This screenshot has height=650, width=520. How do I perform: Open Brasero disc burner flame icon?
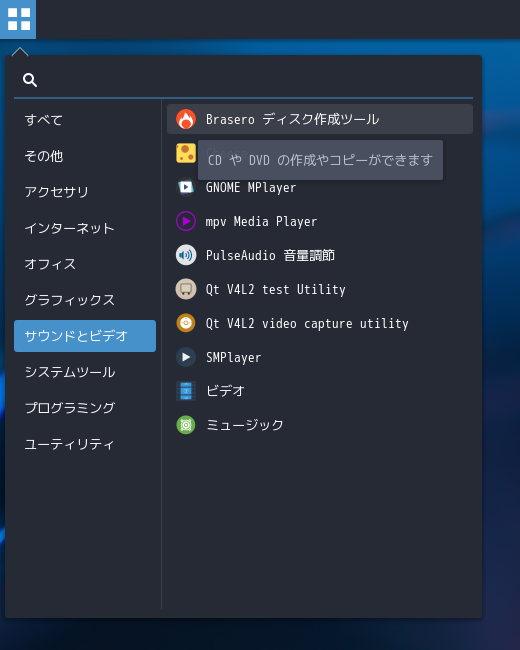click(186, 119)
